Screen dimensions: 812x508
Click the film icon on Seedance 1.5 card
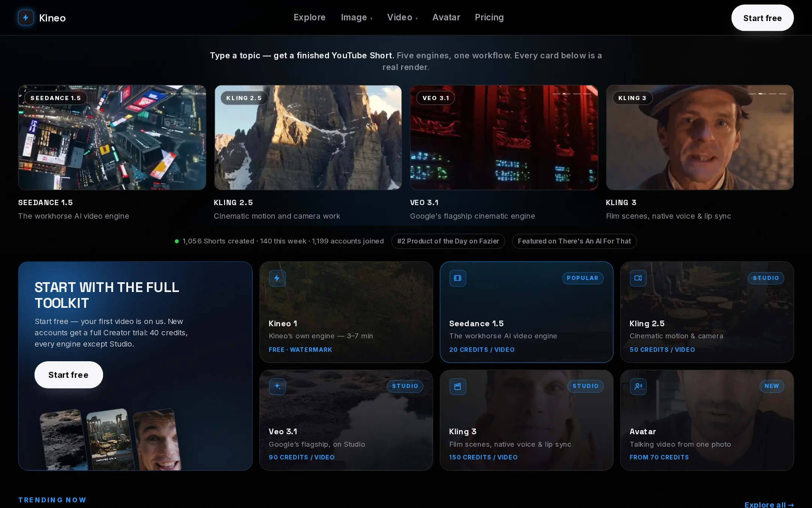458,278
